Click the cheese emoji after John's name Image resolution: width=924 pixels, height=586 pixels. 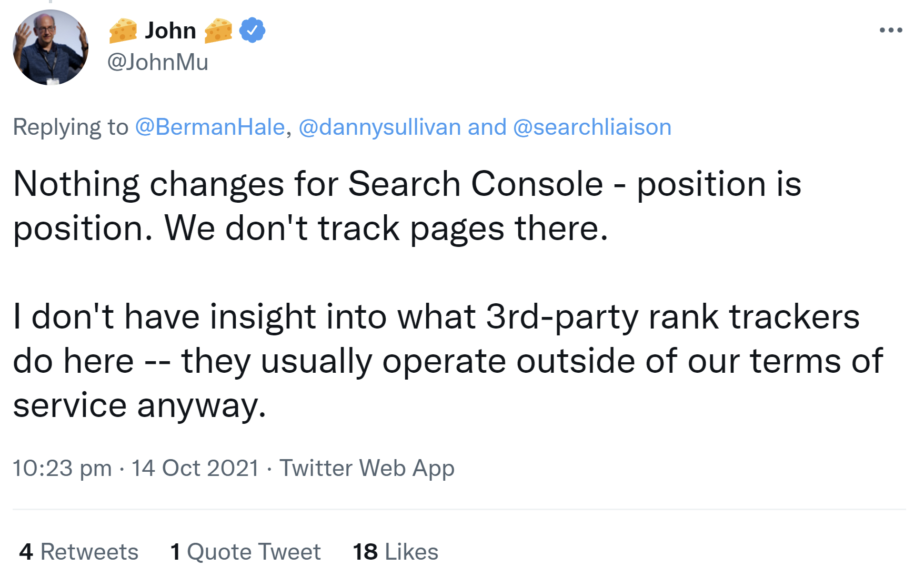(x=217, y=30)
